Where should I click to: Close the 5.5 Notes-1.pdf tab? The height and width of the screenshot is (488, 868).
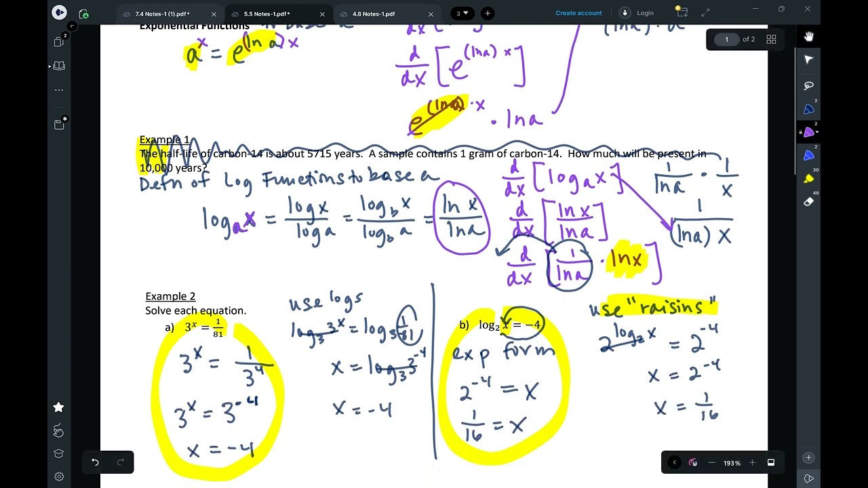(x=322, y=14)
